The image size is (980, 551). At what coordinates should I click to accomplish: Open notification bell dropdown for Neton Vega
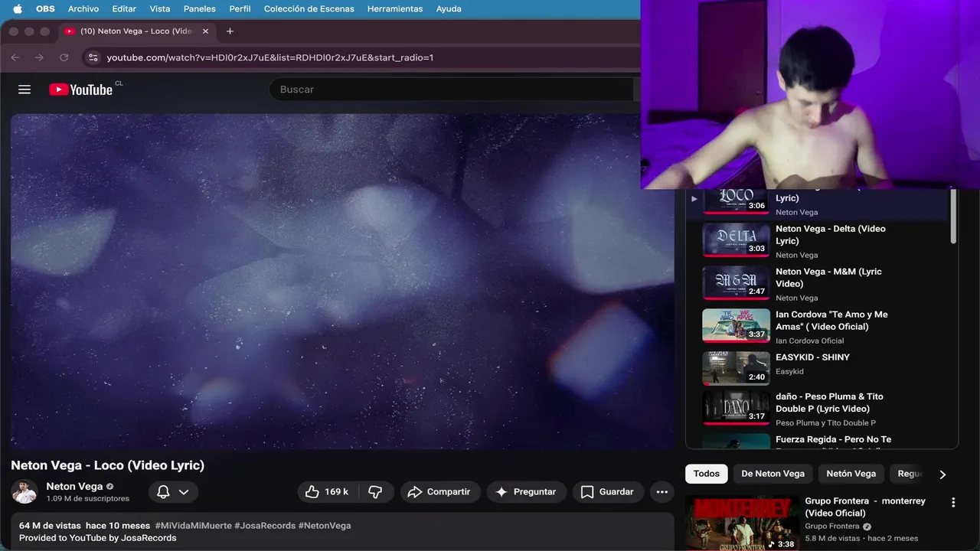click(173, 492)
